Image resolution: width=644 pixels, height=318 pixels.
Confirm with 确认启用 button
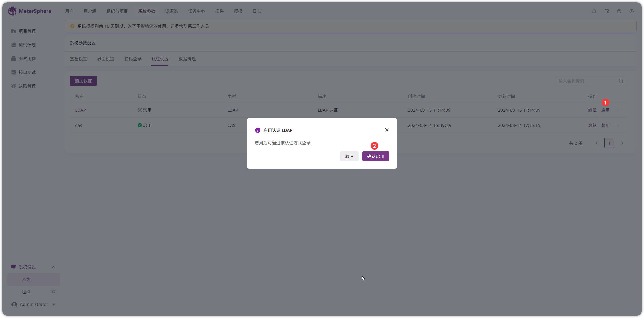pos(376,156)
